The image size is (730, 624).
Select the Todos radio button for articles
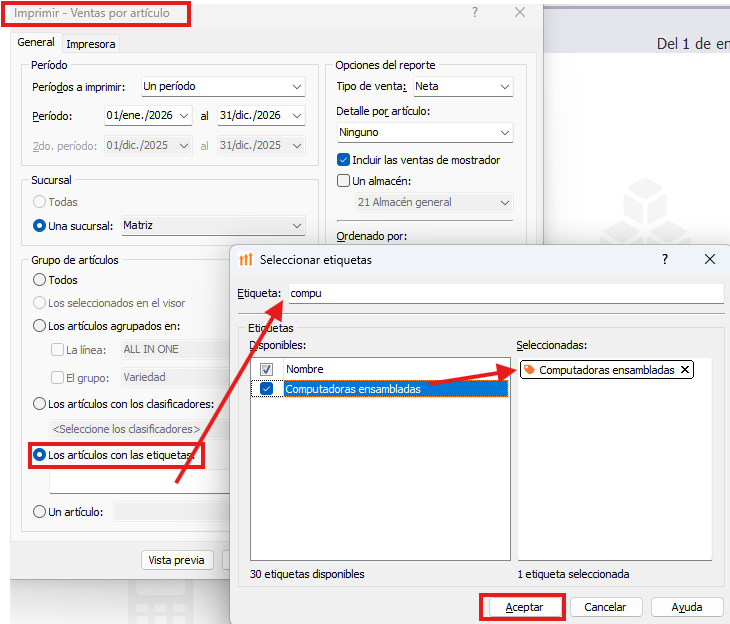[40, 280]
